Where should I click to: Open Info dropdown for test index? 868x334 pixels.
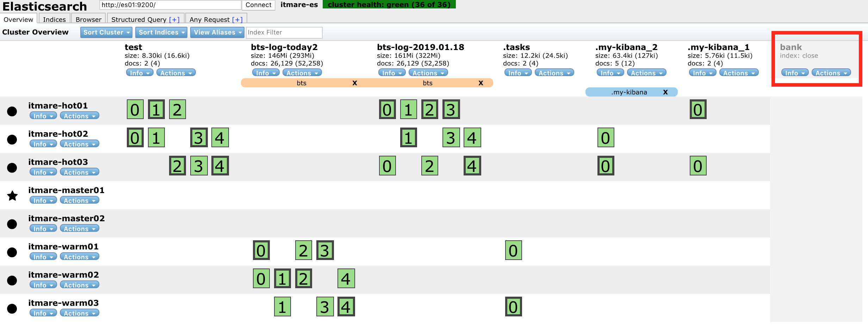(140, 73)
